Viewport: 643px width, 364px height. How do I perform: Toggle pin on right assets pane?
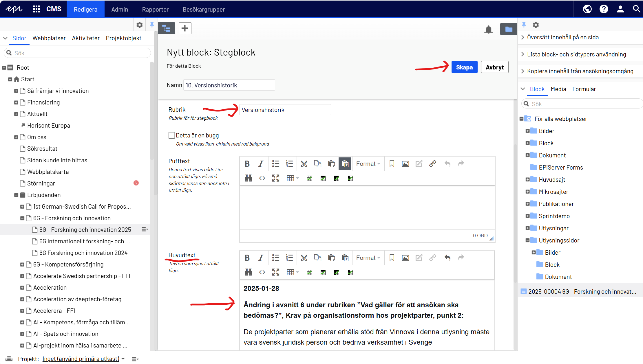[x=524, y=25]
